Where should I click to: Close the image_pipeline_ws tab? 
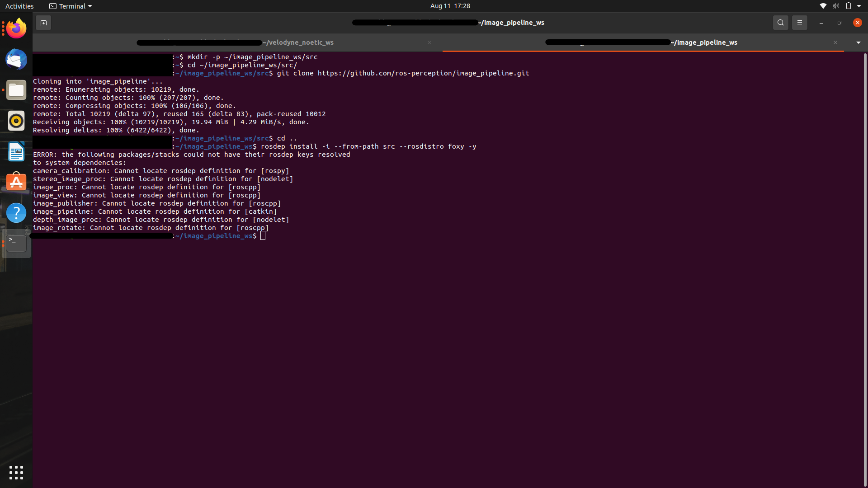(835, 42)
